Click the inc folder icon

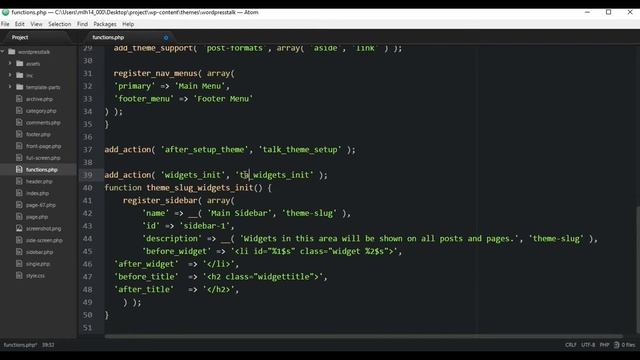pyautogui.click(x=19, y=75)
